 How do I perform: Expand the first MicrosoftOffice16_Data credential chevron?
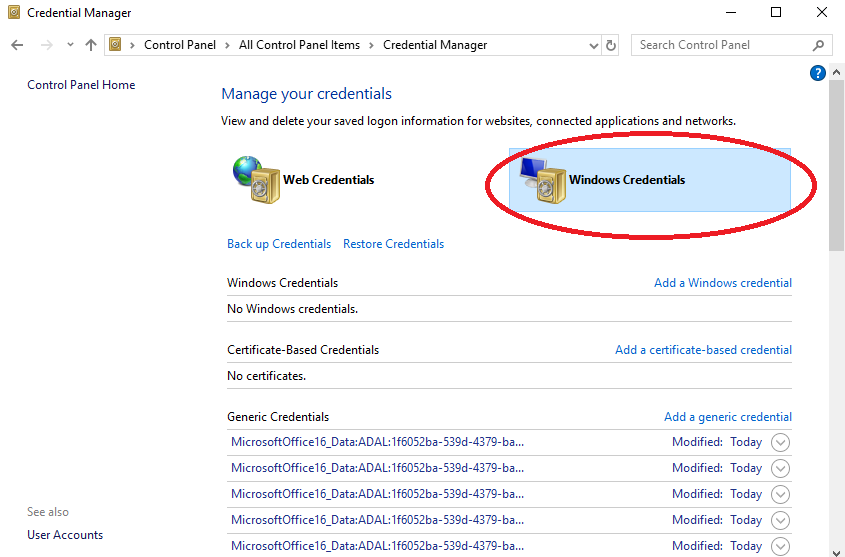(781, 442)
